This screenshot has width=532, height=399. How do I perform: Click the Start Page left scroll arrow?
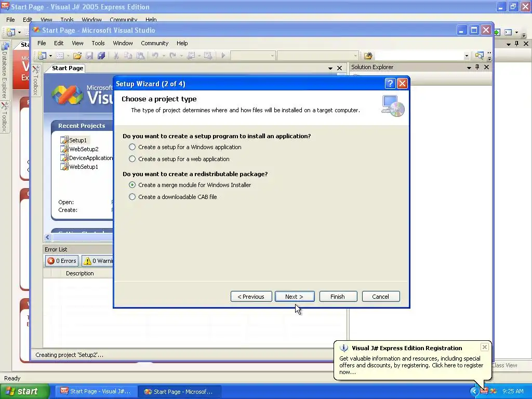(47, 237)
